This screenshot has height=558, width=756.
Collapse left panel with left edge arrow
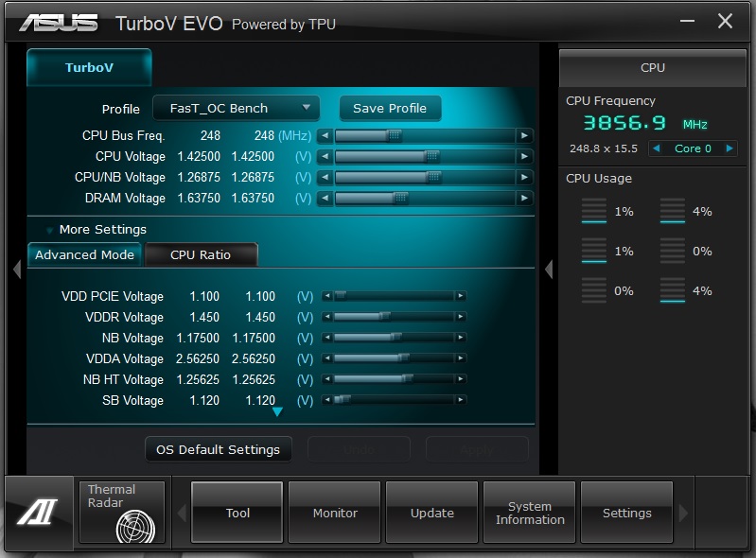(17, 269)
